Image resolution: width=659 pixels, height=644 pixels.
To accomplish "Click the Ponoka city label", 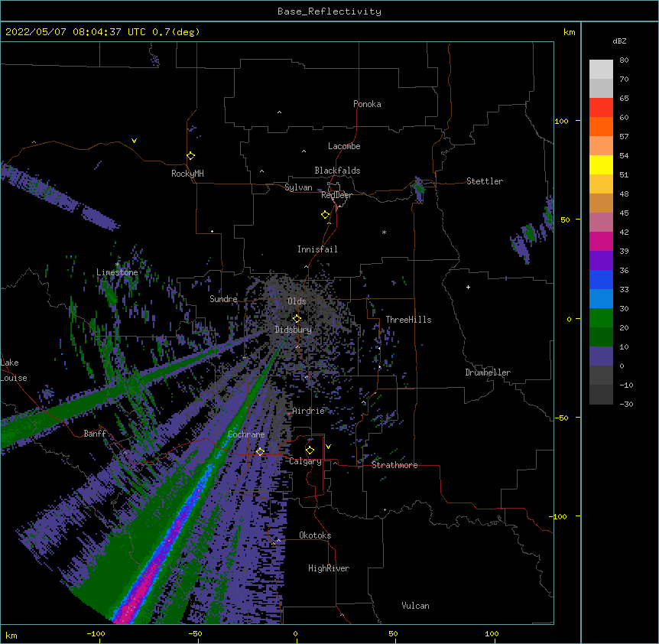I will [x=367, y=104].
